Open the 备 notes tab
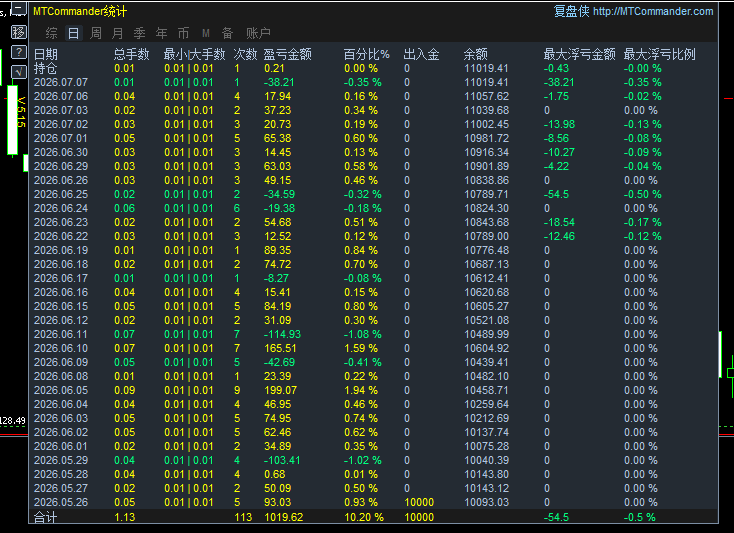 coord(228,33)
